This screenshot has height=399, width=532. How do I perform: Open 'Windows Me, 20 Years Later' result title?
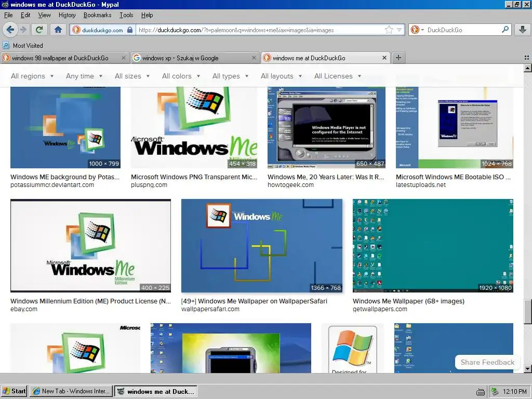click(326, 177)
